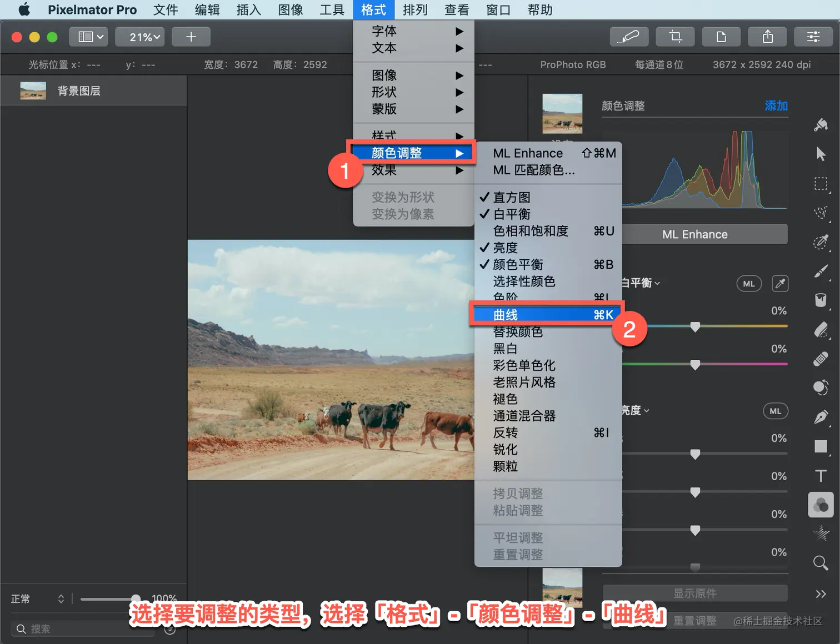
Task: Select the Shape square tool
Action: coord(821,446)
